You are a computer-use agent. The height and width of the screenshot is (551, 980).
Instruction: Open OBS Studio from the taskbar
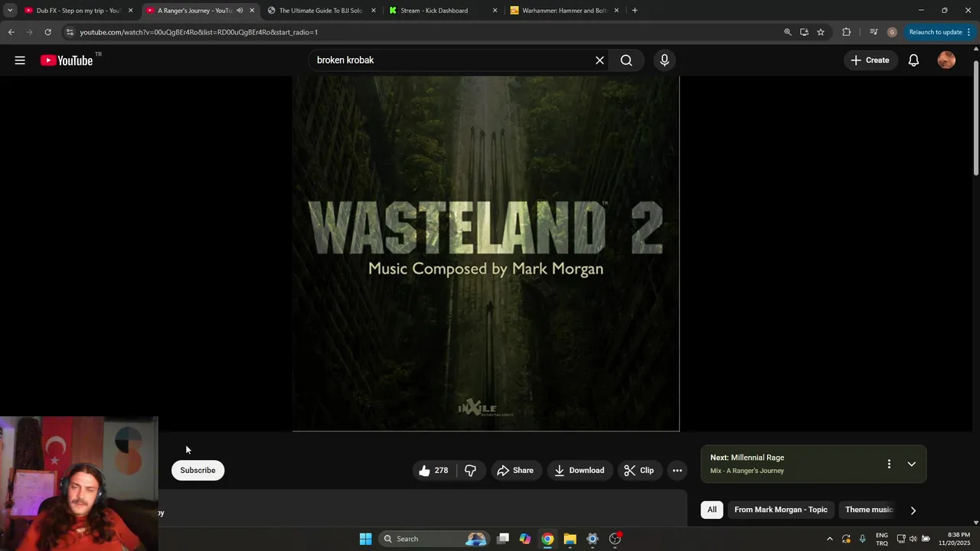pyautogui.click(x=615, y=539)
